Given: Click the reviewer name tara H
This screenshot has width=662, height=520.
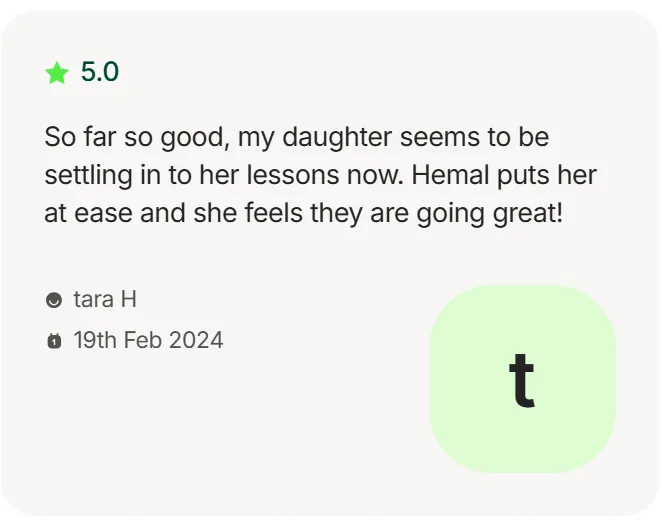Looking at the screenshot, I should tap(105, 299).
